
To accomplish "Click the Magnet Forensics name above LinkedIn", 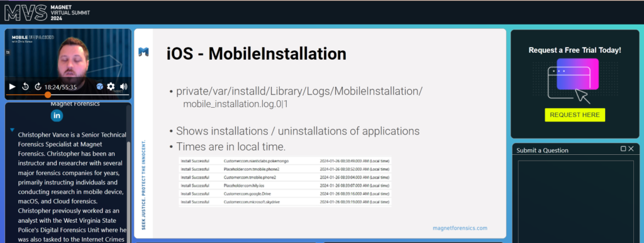I will coord(75,104).
